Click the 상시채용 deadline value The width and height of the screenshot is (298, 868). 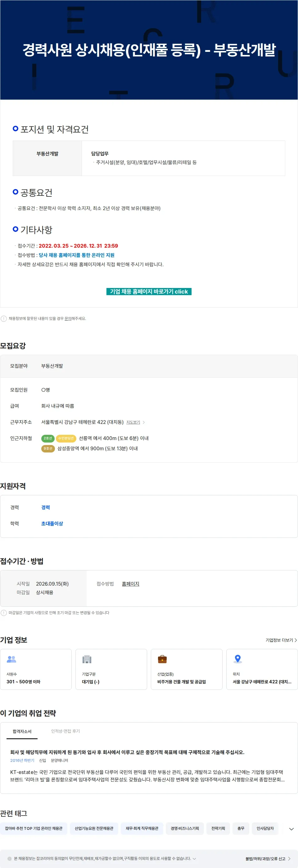point(44,592)
